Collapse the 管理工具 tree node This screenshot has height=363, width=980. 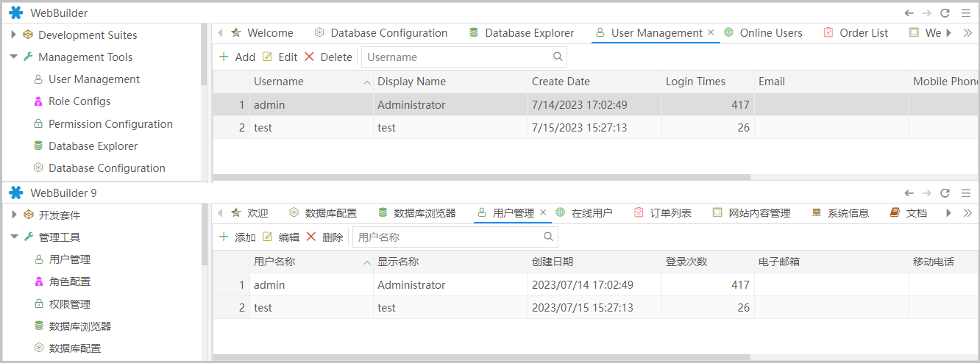(x=13, y=237)
